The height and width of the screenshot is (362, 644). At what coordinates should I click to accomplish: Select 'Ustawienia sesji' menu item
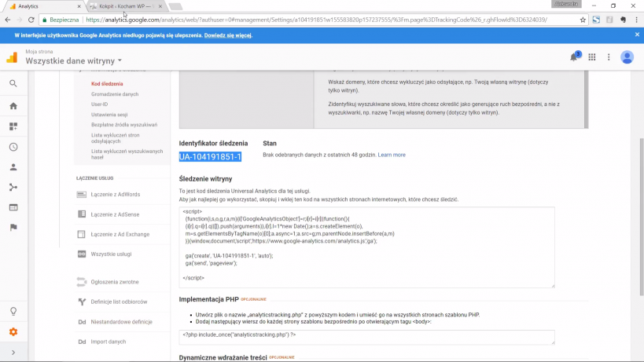click(109, 115)
